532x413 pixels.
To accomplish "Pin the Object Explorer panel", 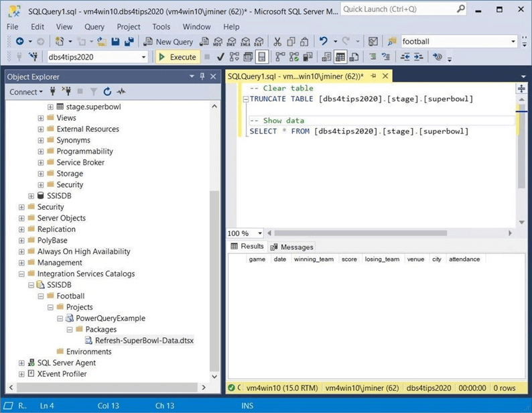I will [x=202, y=77].
